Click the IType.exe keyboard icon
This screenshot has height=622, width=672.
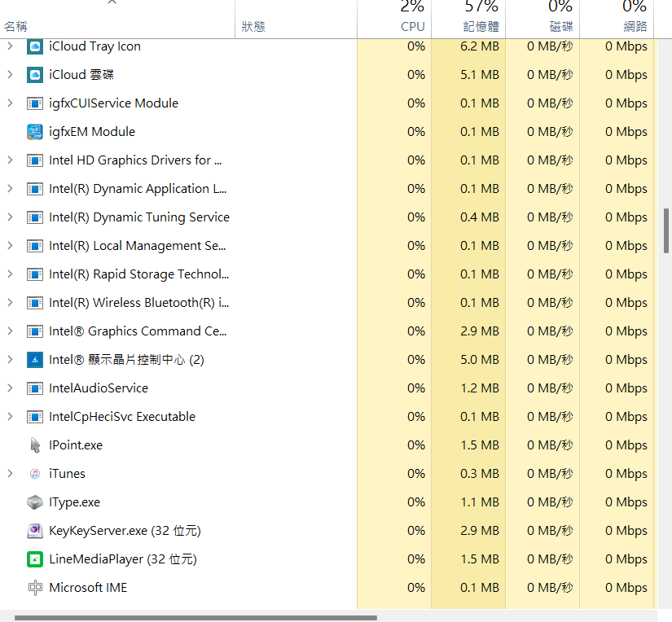35,502
